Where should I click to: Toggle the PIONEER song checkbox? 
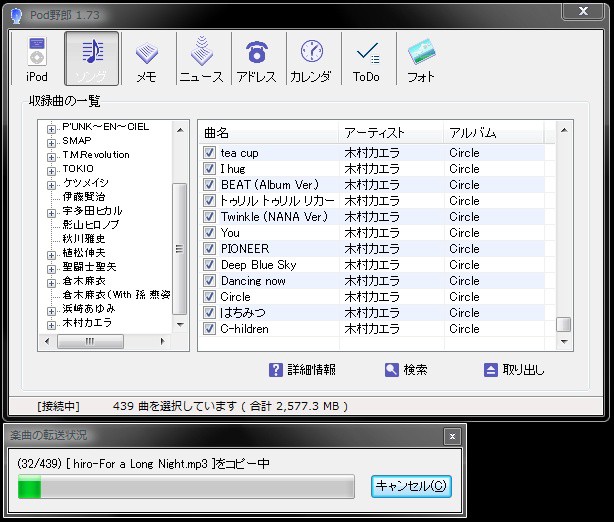point(209,249)
